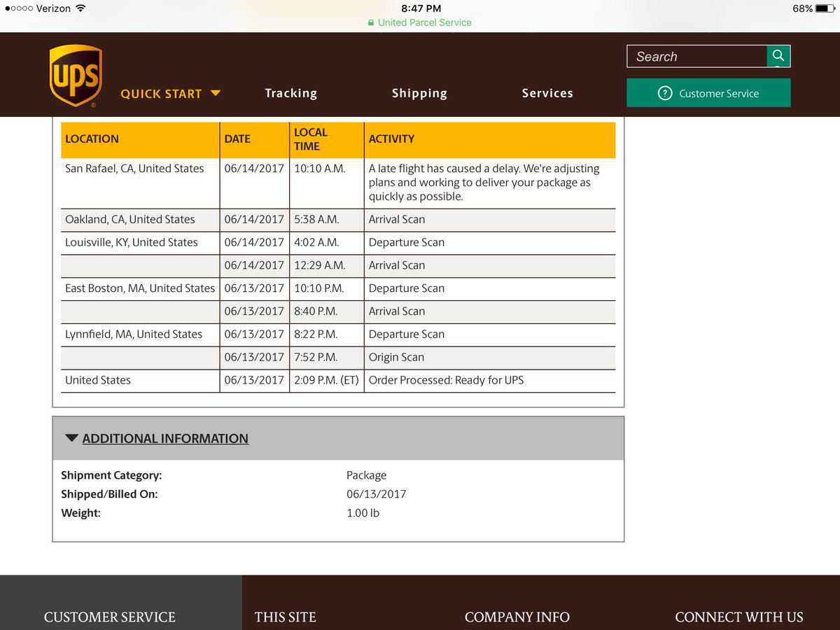Click the Customer Service button
Viewport: 840px width, 630px height.
click(708, 92)
